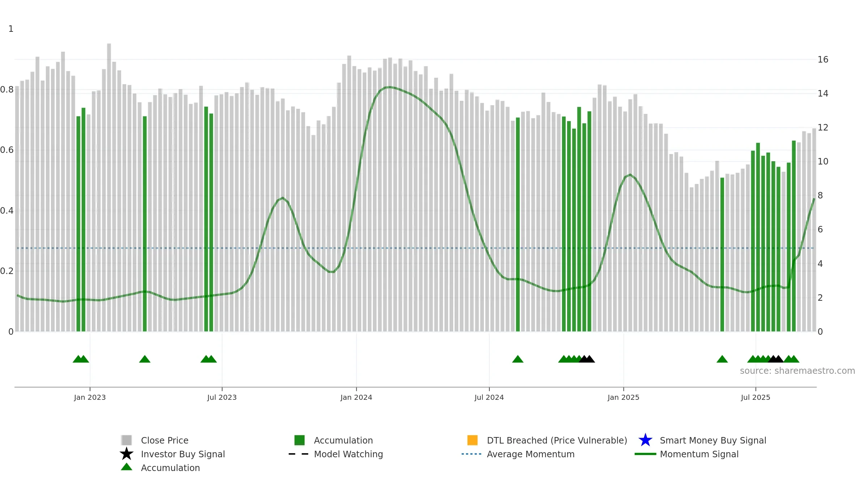The height and width of the screenshot is (488, 868).
Task: Click the green triangle marker near Mar 2023
Action: pyautogui.click(x=145, y=359)
